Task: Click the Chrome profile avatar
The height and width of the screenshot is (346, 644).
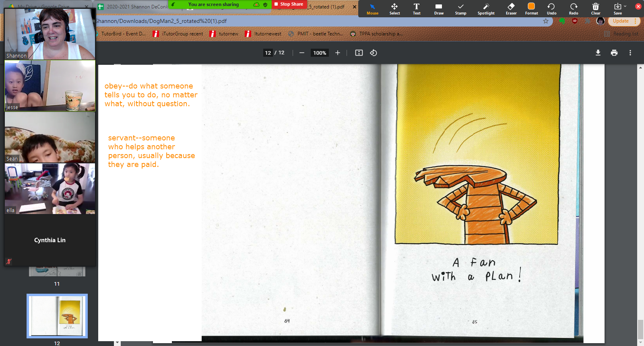Action: 601,21
